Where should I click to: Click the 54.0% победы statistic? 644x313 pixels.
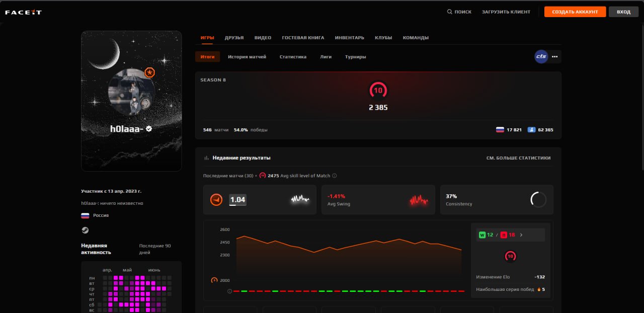tap(251, 130)
